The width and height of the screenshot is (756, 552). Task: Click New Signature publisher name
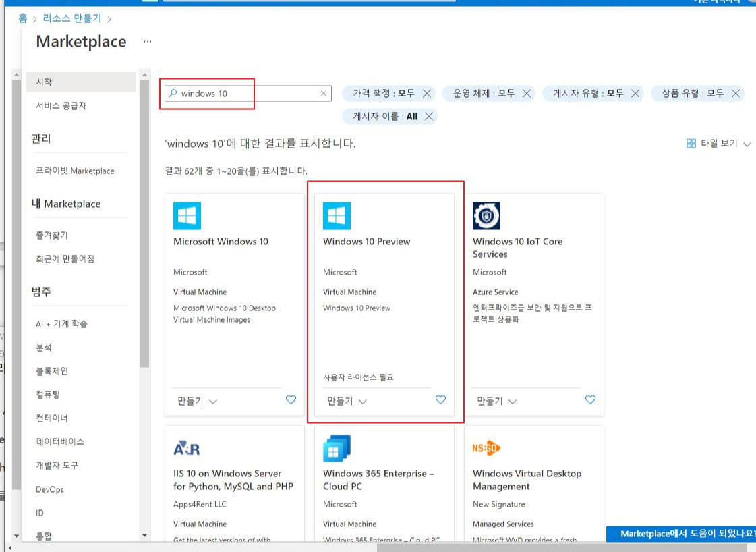point(498,504)
